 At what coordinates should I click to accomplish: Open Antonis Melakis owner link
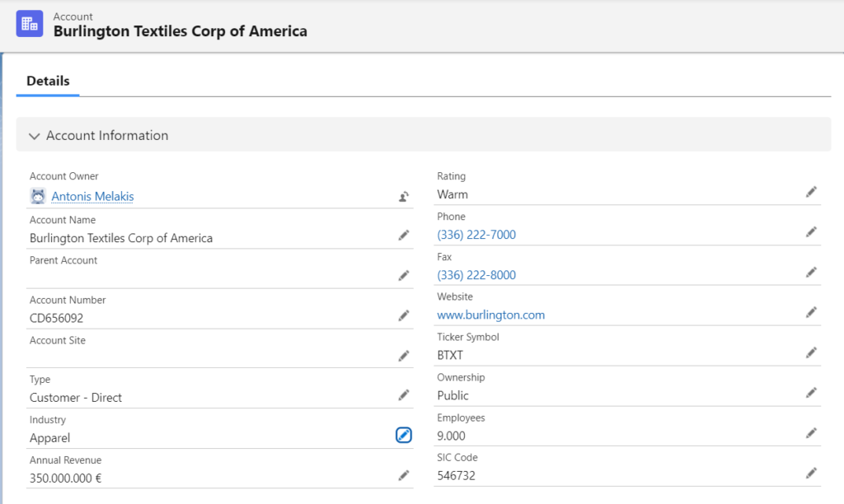click(92, 197)
